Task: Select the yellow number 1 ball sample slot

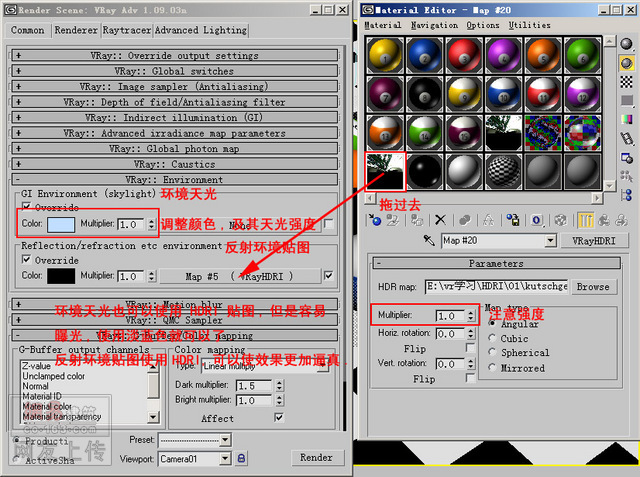Action: [385, 55]
